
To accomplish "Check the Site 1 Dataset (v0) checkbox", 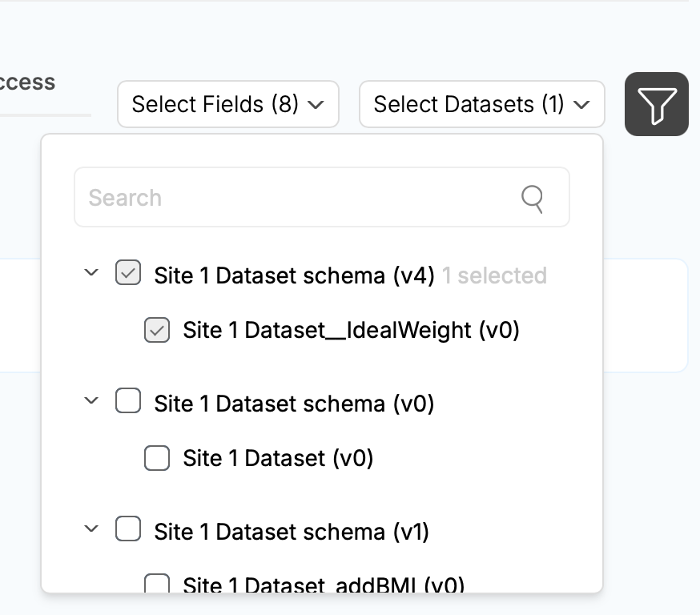I will tap(157, 458).
